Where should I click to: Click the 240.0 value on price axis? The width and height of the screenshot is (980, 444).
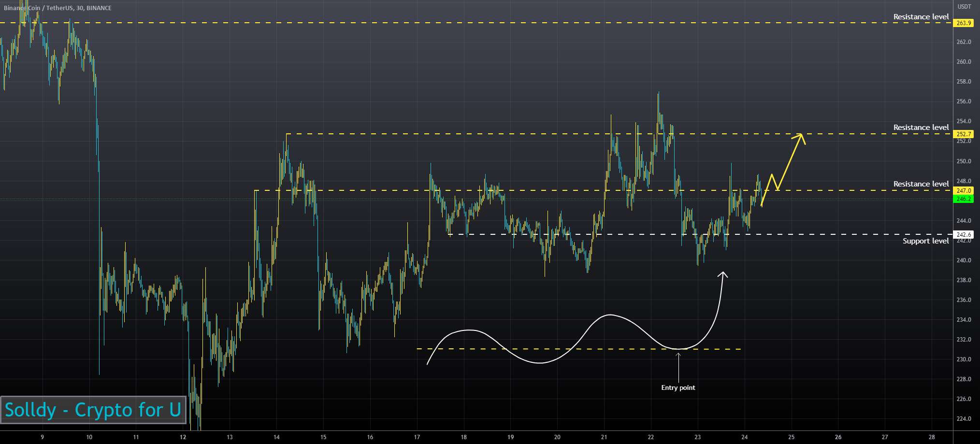click(964, 260)
